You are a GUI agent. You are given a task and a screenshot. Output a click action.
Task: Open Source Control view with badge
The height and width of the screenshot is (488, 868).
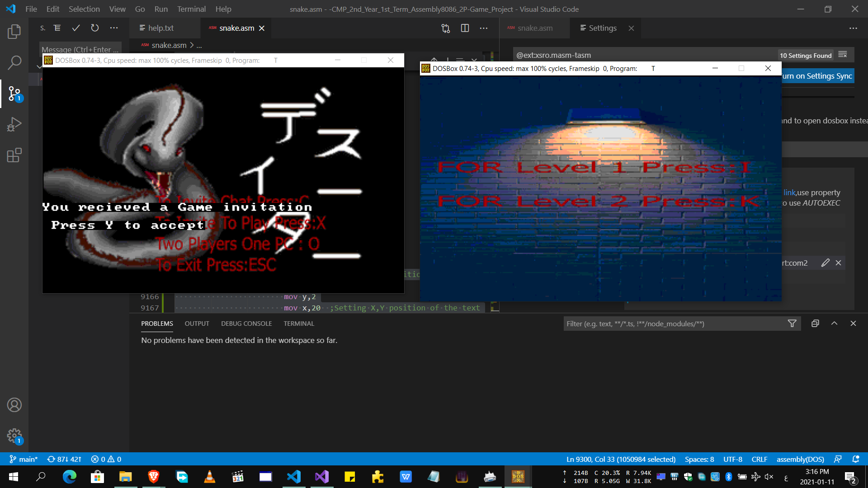(14, 94)
